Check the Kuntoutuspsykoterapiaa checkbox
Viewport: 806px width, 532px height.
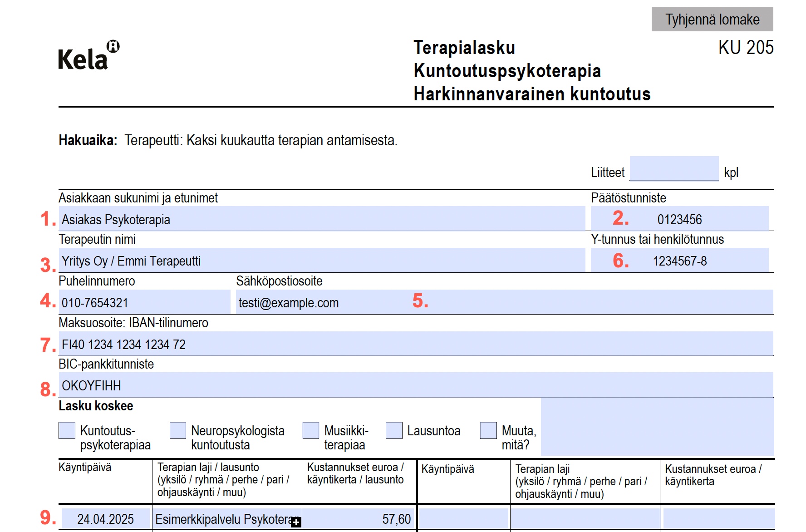[x=67, y=430]
